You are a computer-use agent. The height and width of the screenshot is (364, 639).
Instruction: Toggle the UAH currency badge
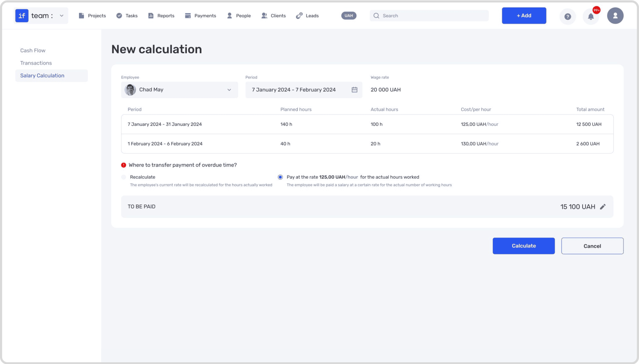(349, 15)
